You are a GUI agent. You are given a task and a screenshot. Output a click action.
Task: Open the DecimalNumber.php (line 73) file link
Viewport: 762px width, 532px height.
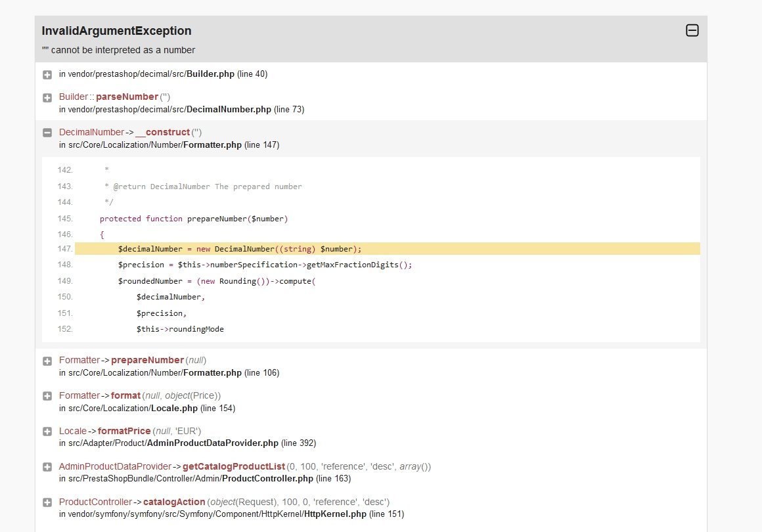[x=182, y=109]
